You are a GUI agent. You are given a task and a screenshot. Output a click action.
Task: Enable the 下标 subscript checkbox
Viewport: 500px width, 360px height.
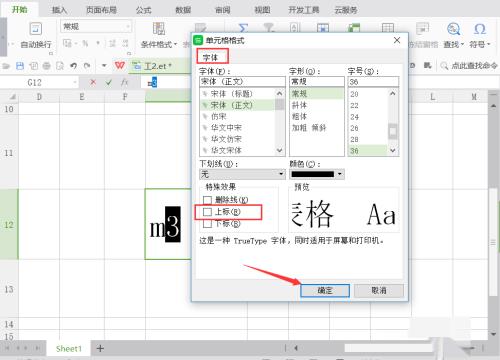click(207, 224)
